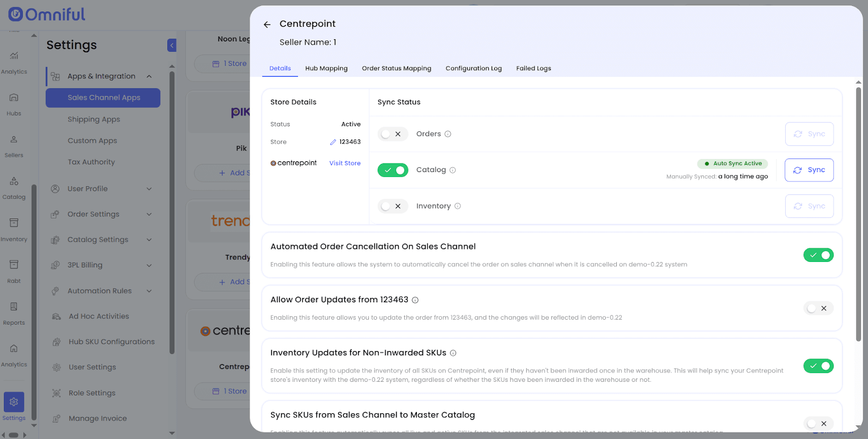Collapse the Apps & Integration section
Image resolution: width=868 pixels, height=439 pixels.
click(149, 76)
